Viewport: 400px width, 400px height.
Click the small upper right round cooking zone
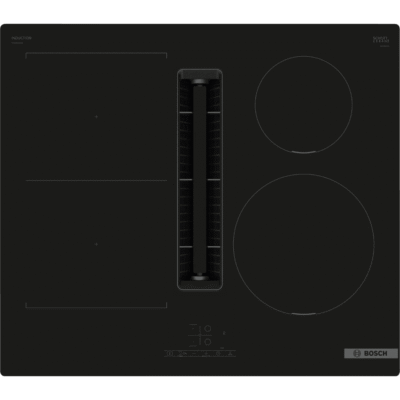click(304, 105)
